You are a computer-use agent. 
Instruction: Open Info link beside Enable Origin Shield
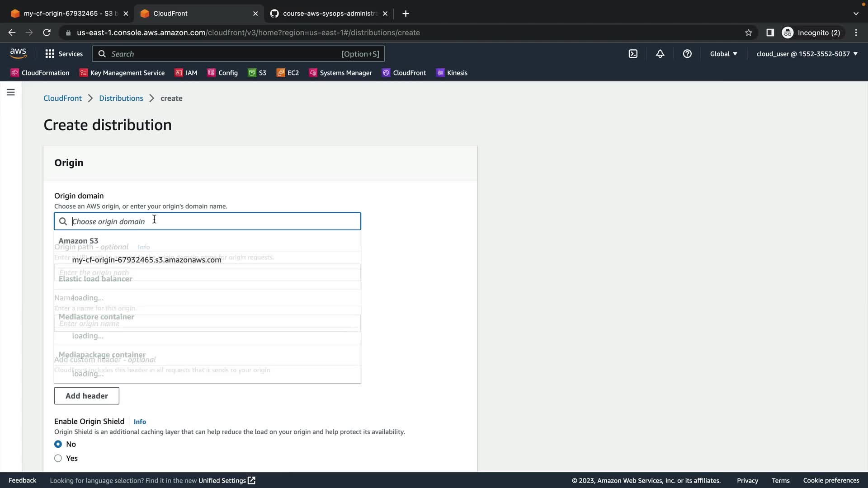140,422
